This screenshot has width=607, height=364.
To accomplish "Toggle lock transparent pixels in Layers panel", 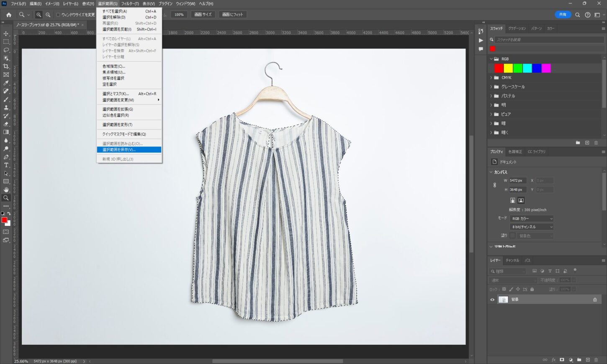I will pyautogui.click(x=504, y=289).
